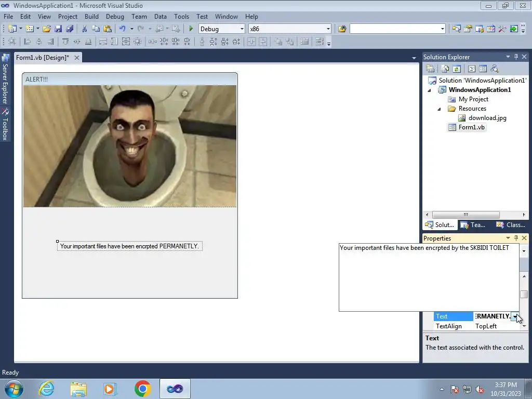Viewport: 532px width, 399px height.
Task: Switch to the Class View panel tab
Action: click(511, 224)
